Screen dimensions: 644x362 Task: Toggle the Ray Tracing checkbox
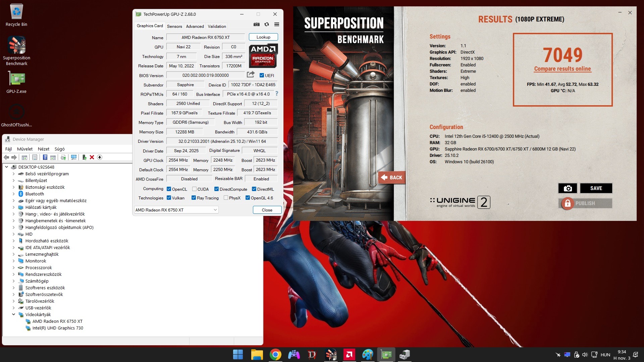[x=194, y=198]
